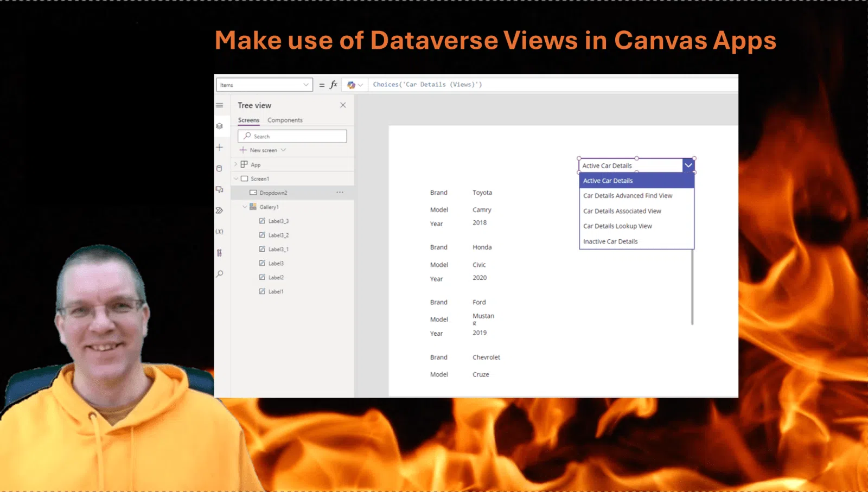Collapse the Screen1 tree node
868x492 pixels.
coord(236,178)
